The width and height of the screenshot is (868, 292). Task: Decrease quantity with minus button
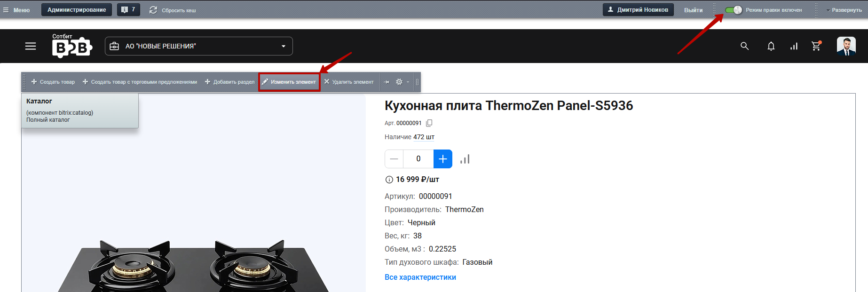point(394,159)
